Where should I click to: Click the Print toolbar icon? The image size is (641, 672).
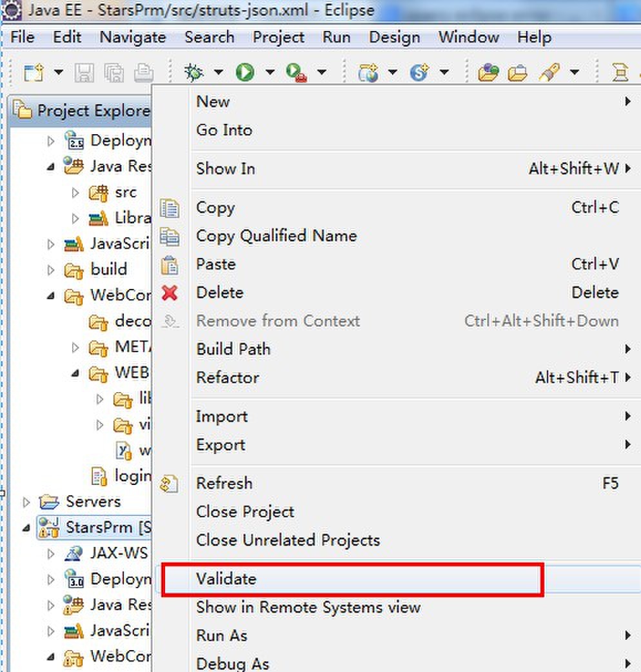(x=144, y=72)
